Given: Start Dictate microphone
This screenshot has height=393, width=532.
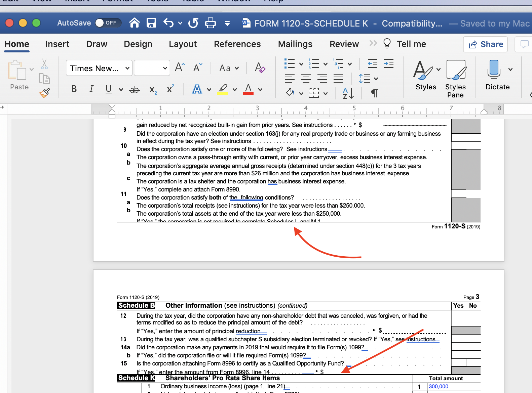Looking at the screenshot, I should coord(497,75).
